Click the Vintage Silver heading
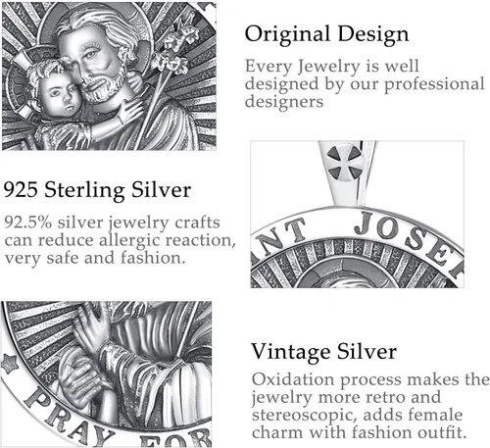 point(323,352)
